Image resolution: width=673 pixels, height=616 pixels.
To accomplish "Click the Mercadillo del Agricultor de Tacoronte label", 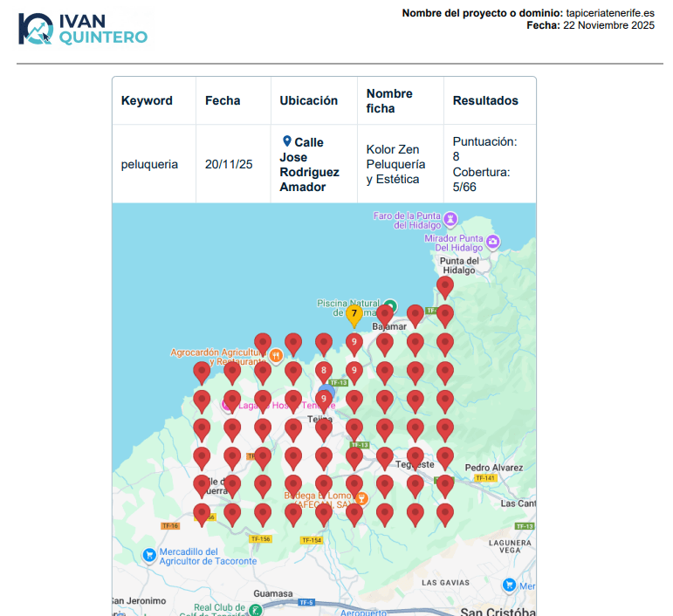I will point(208,557).
